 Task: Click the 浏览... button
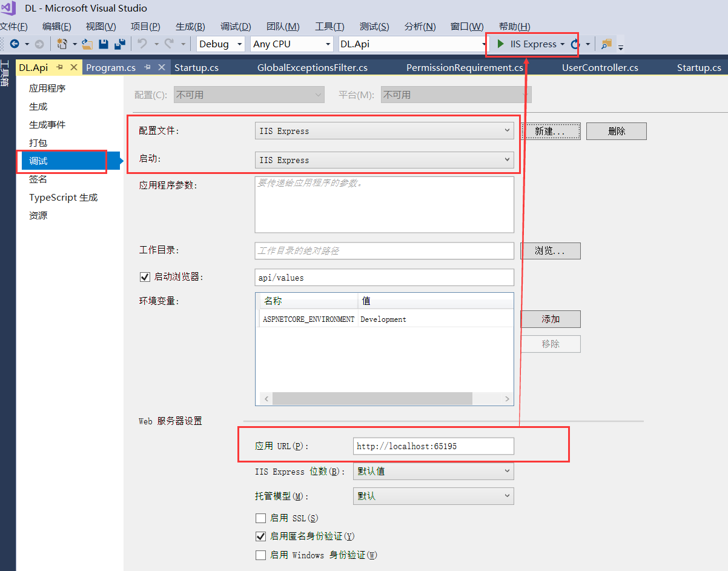click(551, 251)
